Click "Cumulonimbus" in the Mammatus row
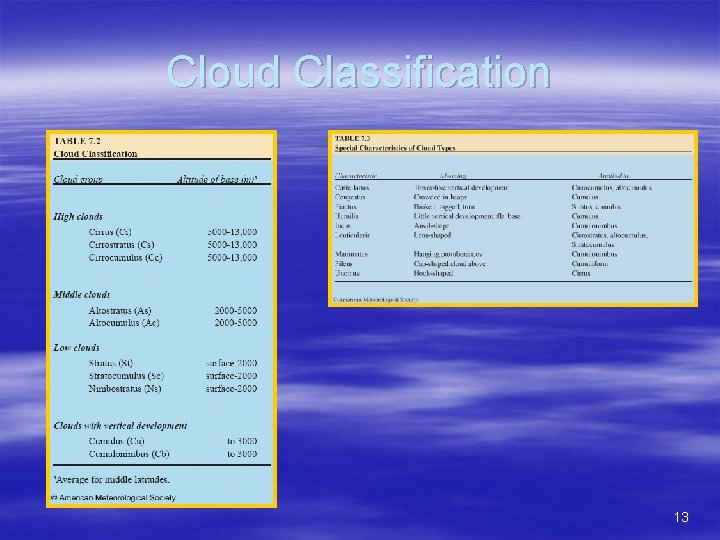Screen dimensions: 720x540 pos(595,254)
